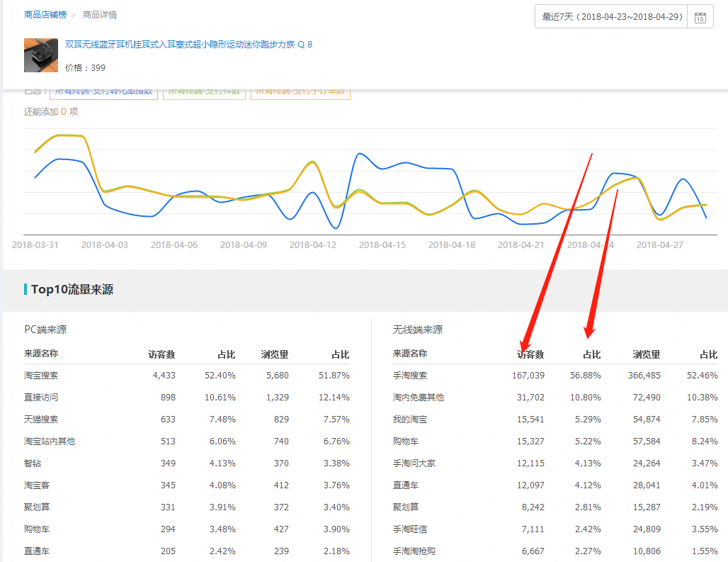Click 访客数 column header in 无线端来源 table
Viewport: 728px width, 562px height.
pos(530,354)
